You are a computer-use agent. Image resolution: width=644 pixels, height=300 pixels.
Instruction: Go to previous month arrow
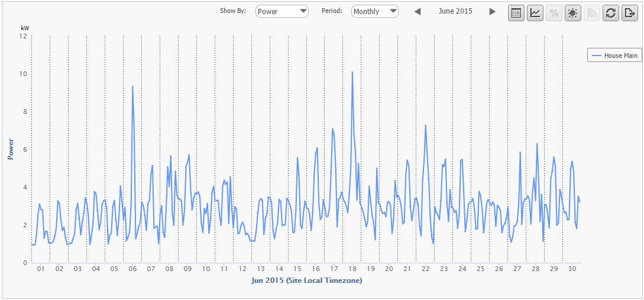(418, 12)
